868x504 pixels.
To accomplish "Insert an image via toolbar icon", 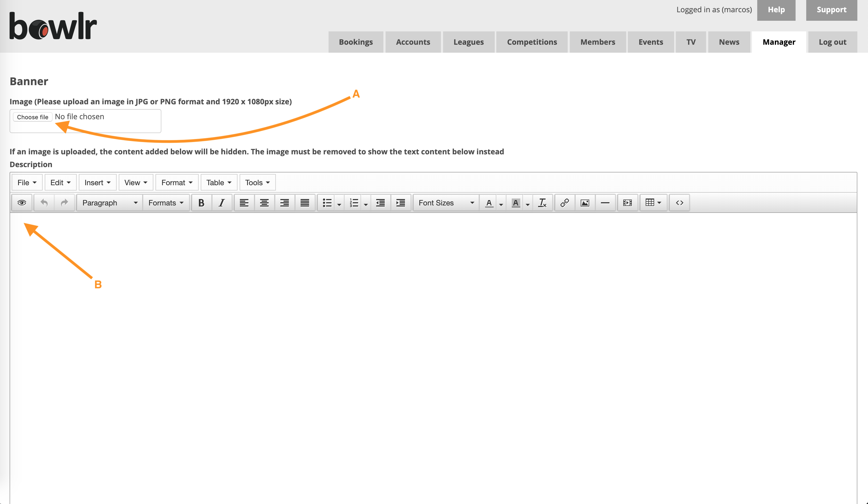I will (585, 203).
